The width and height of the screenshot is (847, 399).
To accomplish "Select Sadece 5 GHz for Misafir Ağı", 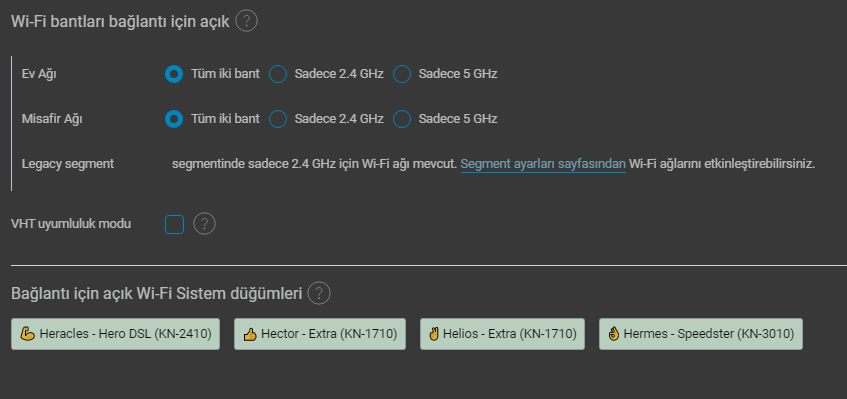I will (402, 119).
